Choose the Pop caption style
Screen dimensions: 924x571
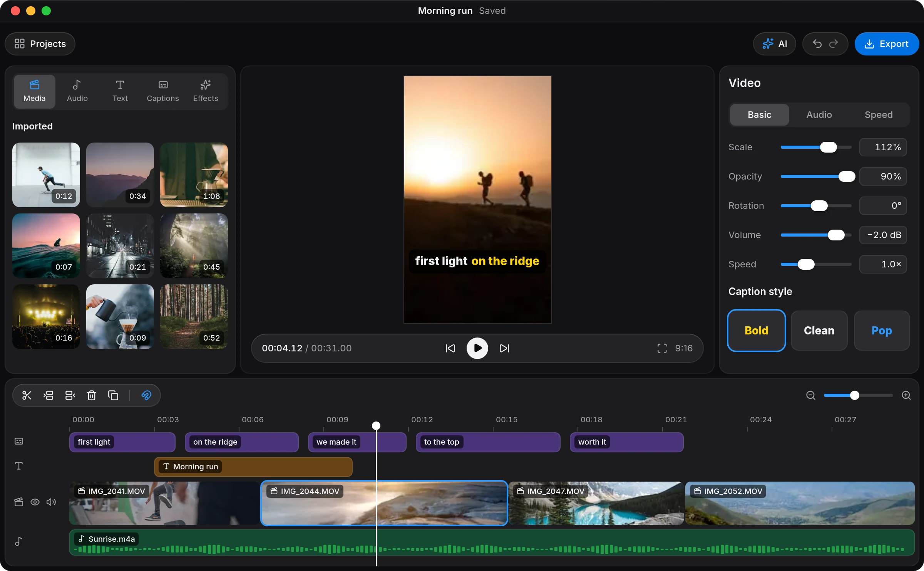882,331
